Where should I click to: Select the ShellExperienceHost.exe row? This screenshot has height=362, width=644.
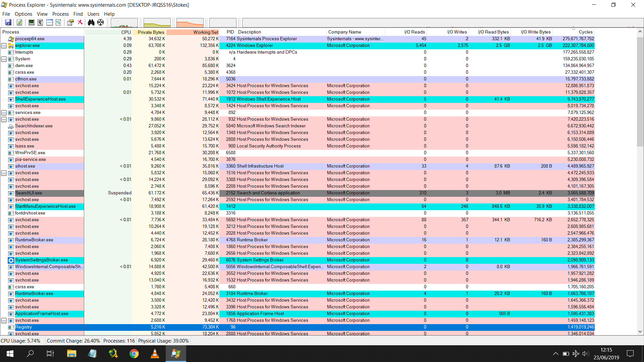[298, 99]
